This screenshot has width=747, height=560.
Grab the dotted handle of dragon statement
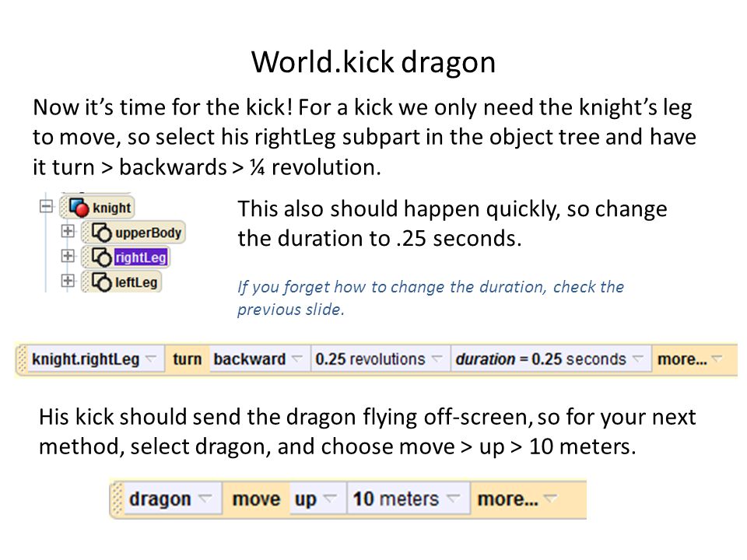pyautogui.click(x=117, y=499)
